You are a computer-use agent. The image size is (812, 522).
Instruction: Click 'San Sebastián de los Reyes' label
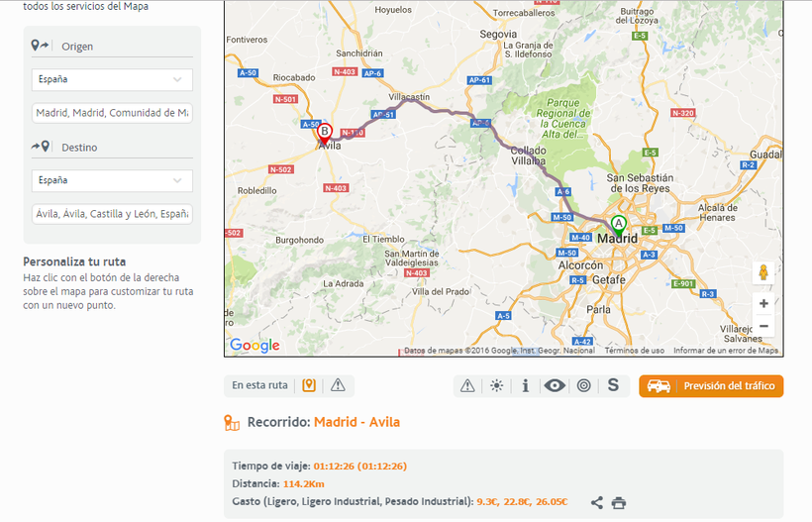[x=640, y=183]
